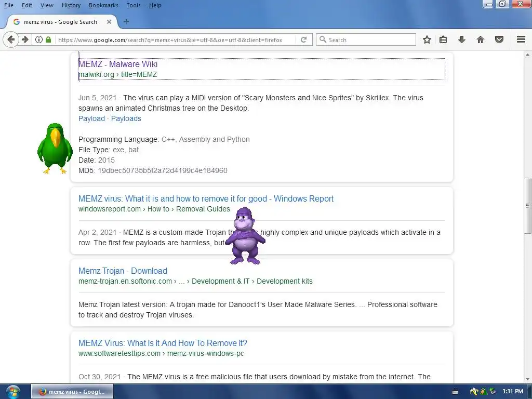Image resolution: width=532 pixels, height=399 pixels.
Task: Open the Tools menu
Action: [x=134, y=5]
